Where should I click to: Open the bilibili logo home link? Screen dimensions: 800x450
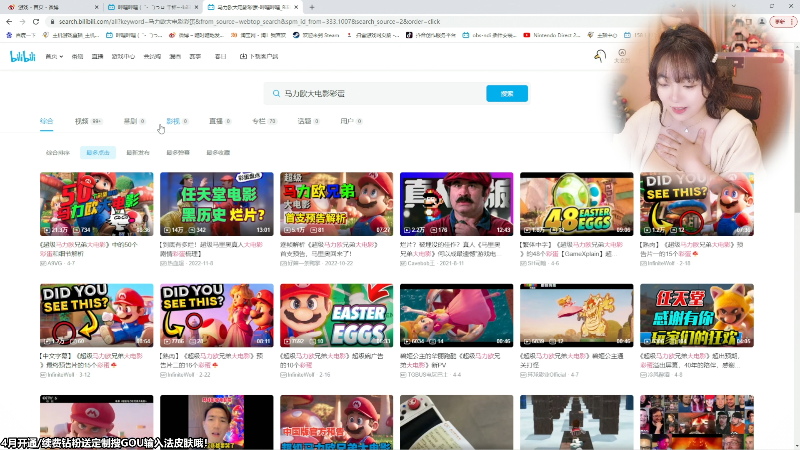point(22,56)
